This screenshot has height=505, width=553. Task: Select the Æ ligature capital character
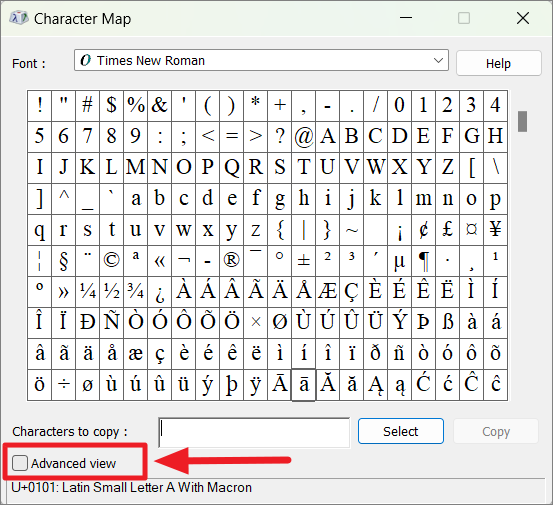327,292
